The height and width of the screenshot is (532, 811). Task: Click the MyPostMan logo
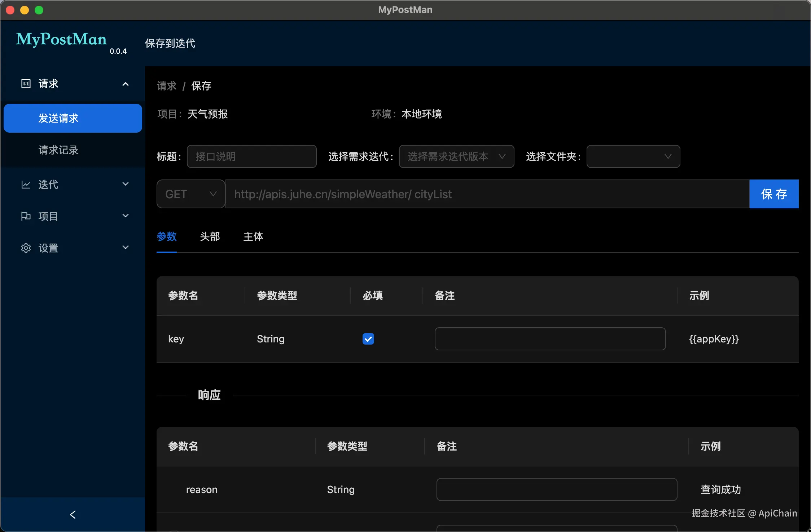tap(61, 39)
